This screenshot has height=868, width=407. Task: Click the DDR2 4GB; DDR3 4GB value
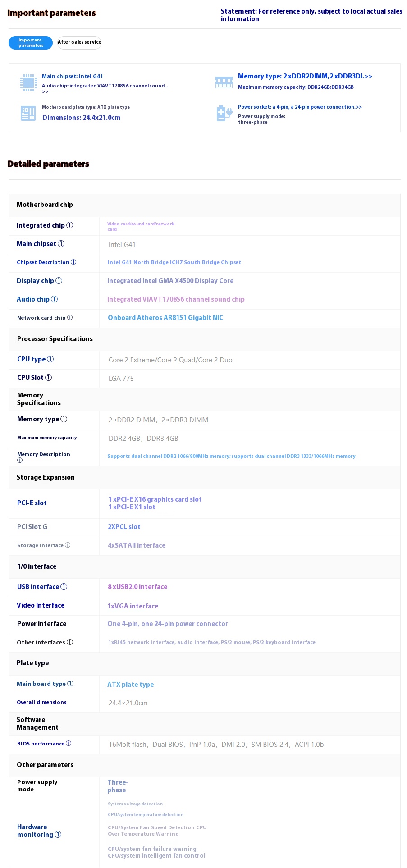[143, 439]
